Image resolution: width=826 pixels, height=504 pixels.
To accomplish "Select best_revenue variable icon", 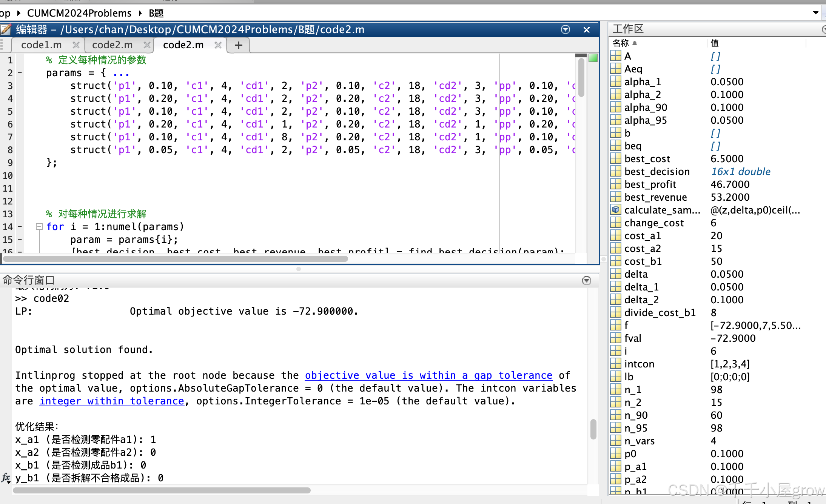I will pos(616,197).
